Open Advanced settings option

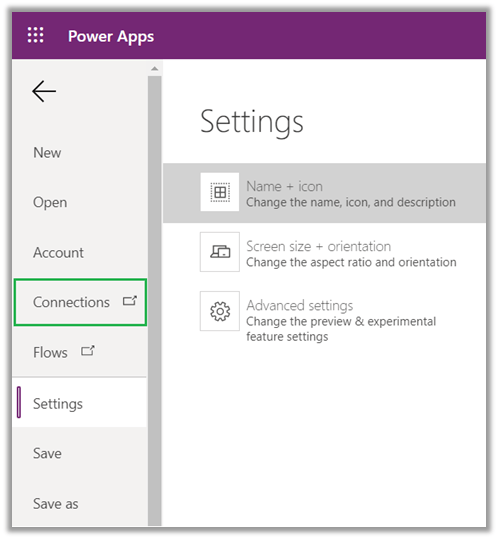point(324,316)
